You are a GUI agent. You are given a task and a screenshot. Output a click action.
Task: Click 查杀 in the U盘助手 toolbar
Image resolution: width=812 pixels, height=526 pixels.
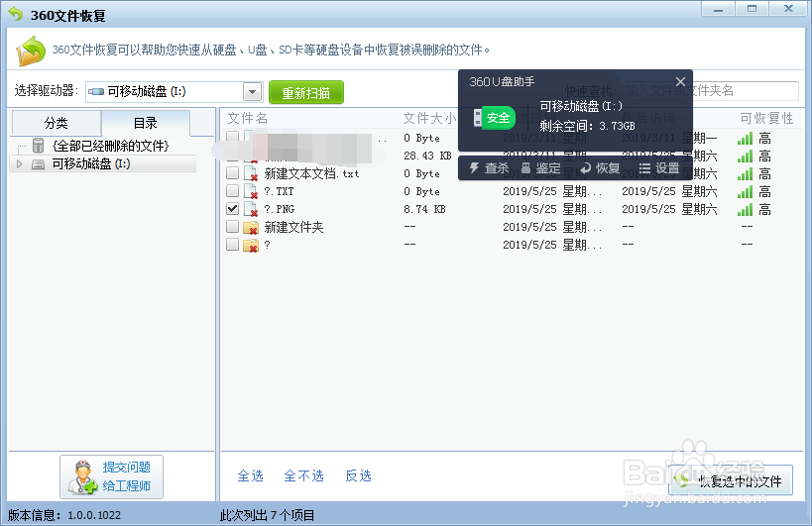(x=489, y=168)
